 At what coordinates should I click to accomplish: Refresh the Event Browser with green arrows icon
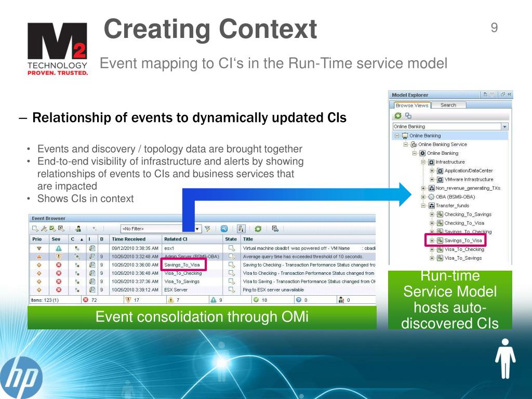pyautogui.click(x=258, y=229)
